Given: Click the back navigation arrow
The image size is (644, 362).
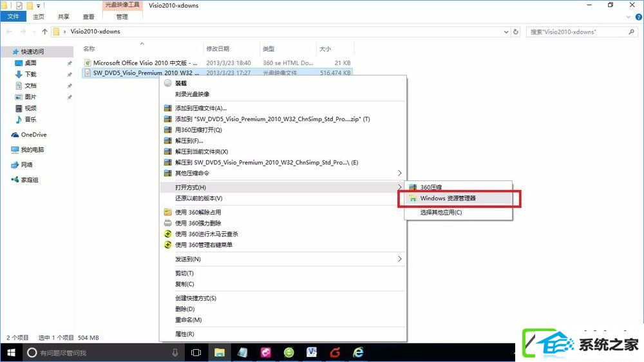Looking at the screenshot, I should [10, 32].
